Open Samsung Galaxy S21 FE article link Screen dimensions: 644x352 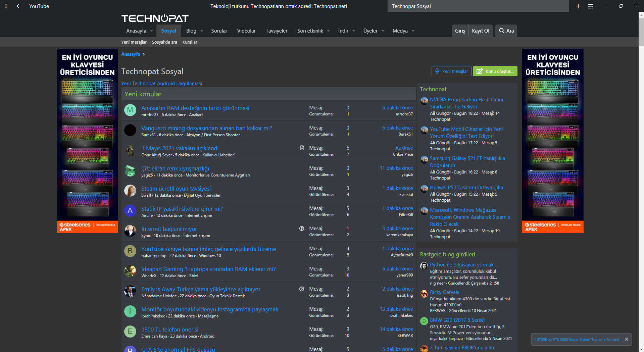click(467, 162)
